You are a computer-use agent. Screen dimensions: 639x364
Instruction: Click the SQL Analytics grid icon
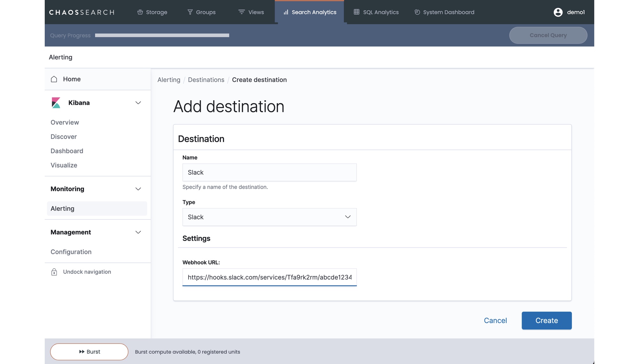click(357, 12)
